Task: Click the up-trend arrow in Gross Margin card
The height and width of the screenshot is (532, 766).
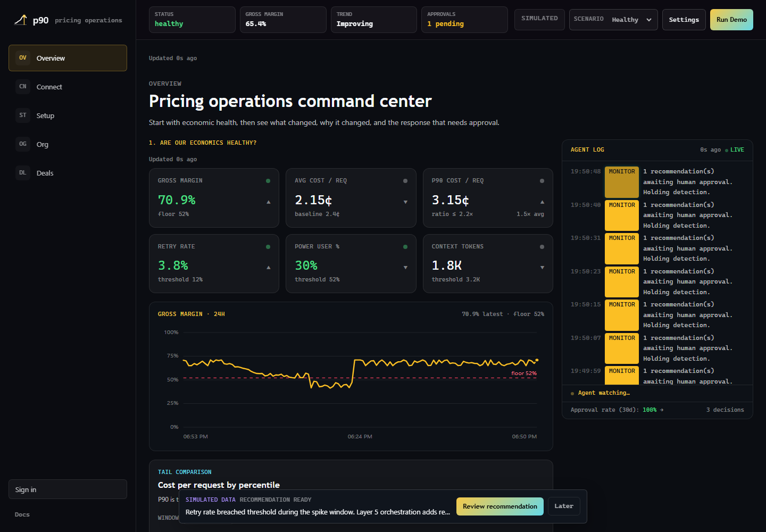Action: pyautogui.click(x=269, y=202)
